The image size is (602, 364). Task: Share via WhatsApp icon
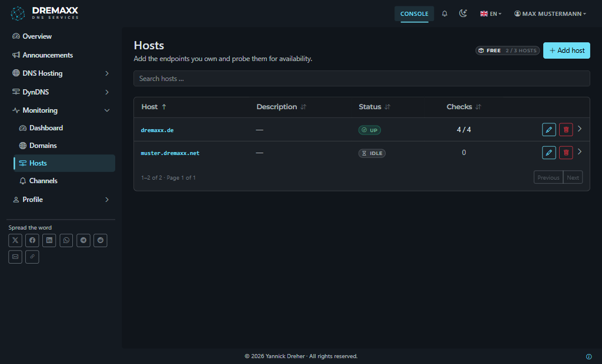66,241
